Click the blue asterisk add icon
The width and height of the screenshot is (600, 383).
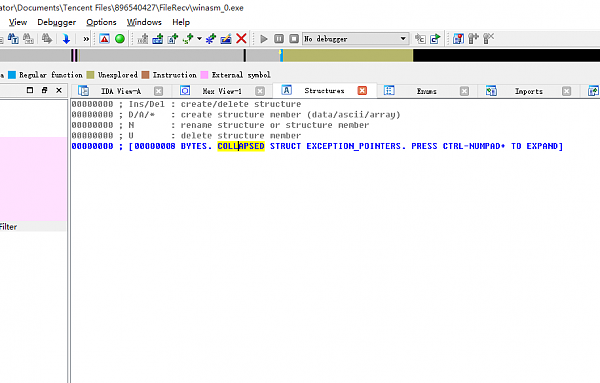tap(210, 39)
